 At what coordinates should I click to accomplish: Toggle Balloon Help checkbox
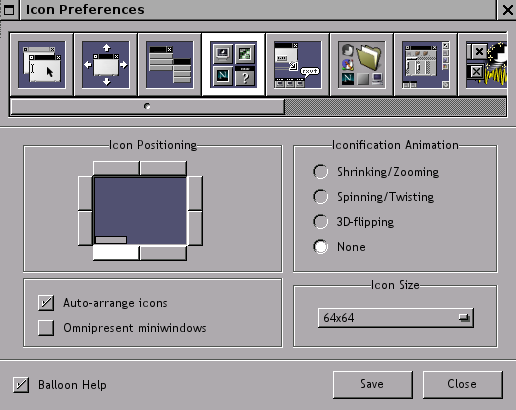coord(21,385)
